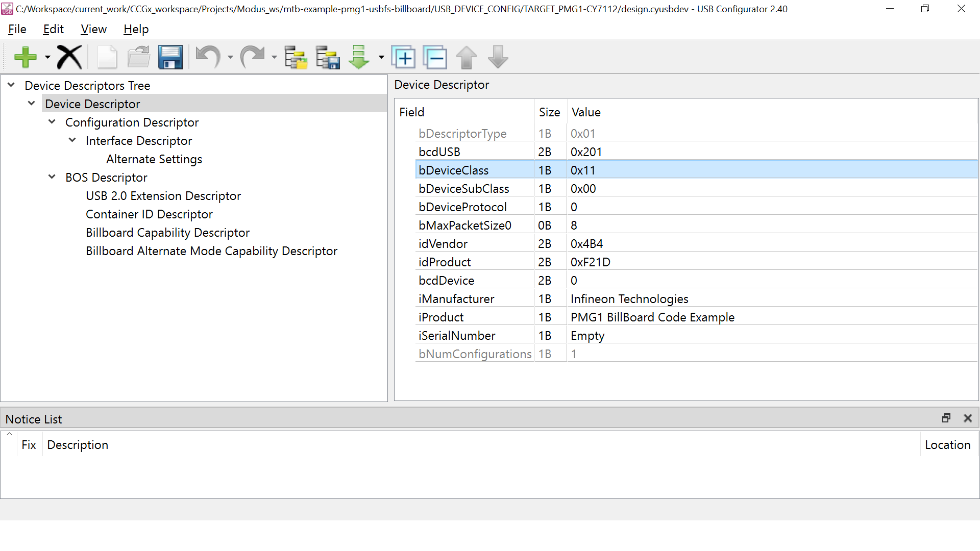Image resolution: width=980 pixels, height=551 pixels.
Task: Click the bcdDevice field name
Action: point(447,281)
